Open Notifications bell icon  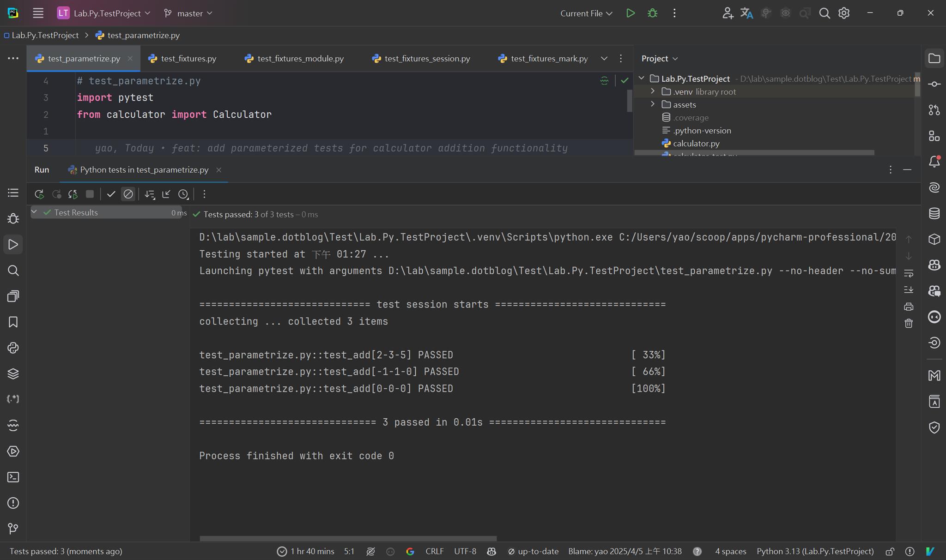coord(934,162)
